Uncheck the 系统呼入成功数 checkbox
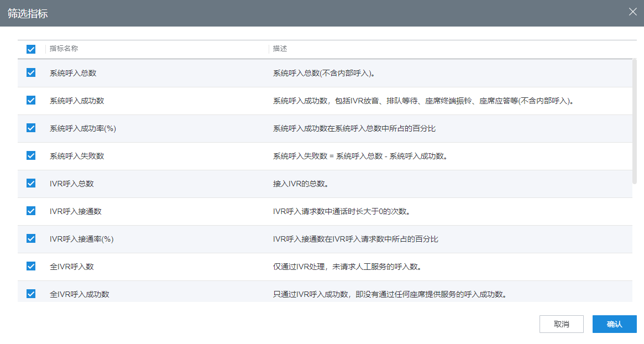Viewport: 644px width, 344px height. tap(31, 100)
